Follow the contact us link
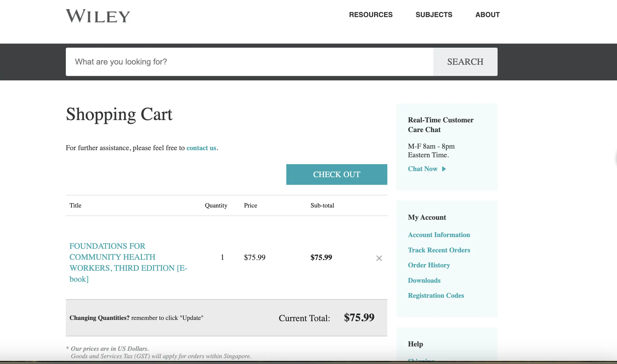The width and height of the screenshot is (617, 364). (201, 148)
